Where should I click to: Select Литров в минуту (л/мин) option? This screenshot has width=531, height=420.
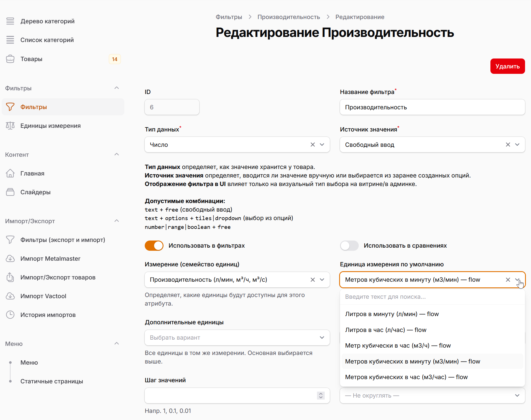point(392,314)
